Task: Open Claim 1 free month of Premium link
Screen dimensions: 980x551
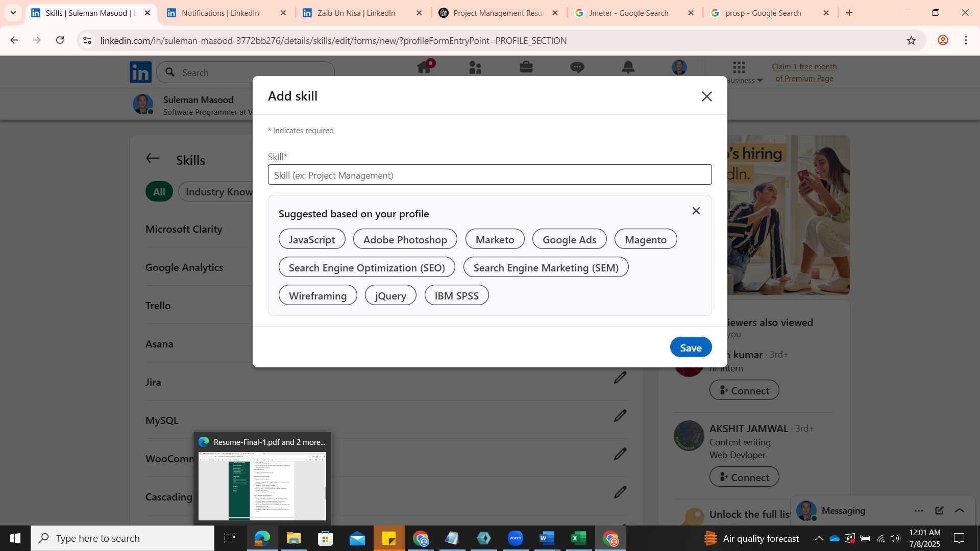Action: point(804,72)
